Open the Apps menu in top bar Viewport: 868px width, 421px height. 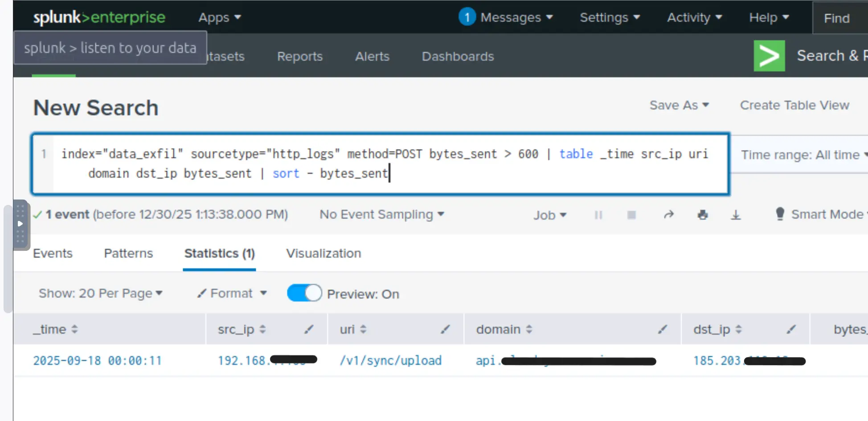pyautogui.click(x=219, y=17)
